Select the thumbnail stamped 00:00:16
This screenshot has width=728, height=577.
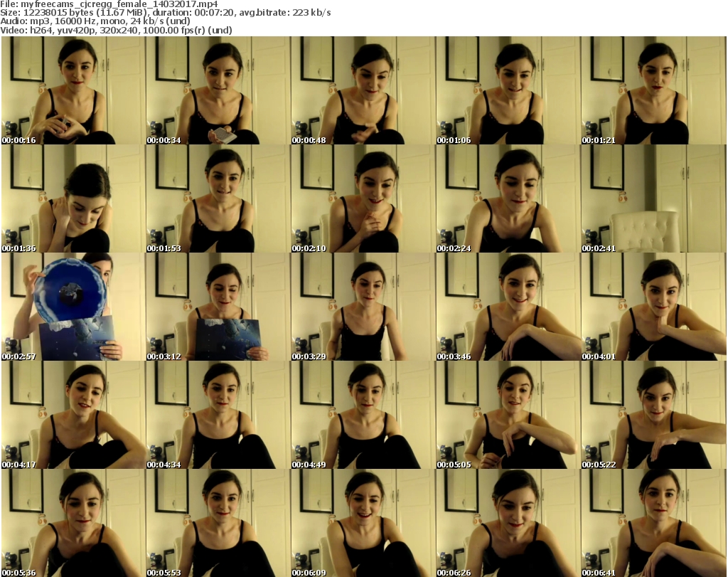[73, 90]
